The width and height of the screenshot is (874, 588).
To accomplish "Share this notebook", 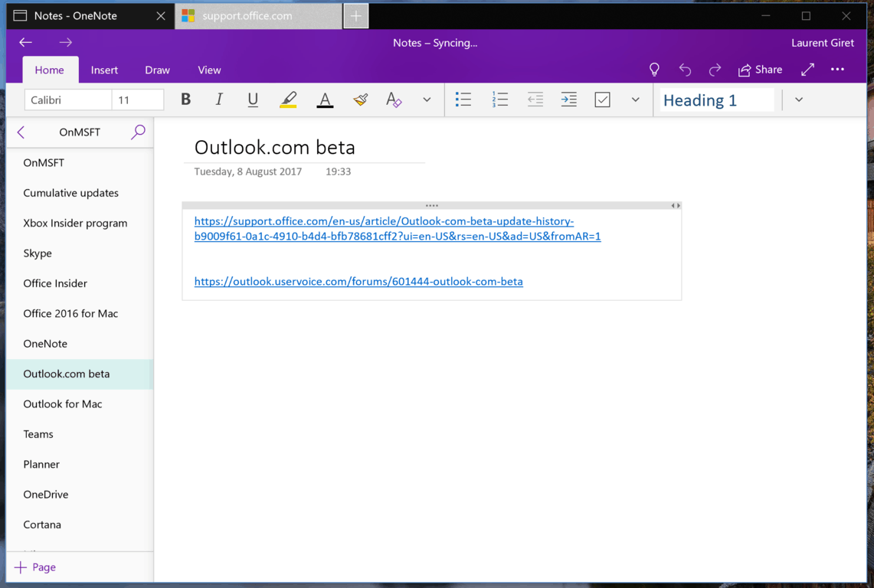I will [x=761, y=70].
